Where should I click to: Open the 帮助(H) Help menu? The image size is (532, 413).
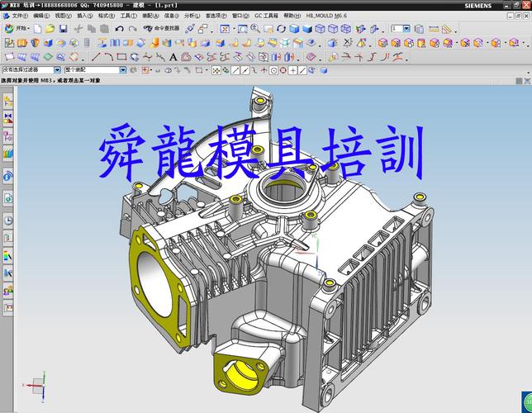(x=292, y=16)
